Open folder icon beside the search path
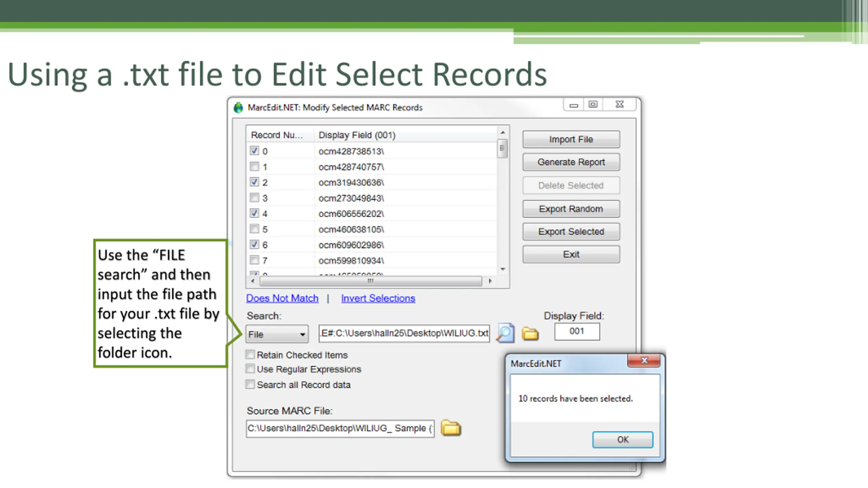The width and height of the screenshot is (868, 488). 530,333
